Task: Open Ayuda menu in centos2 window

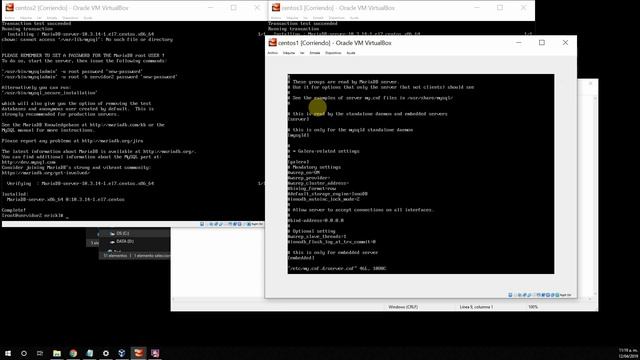Action: coord(88,18)
